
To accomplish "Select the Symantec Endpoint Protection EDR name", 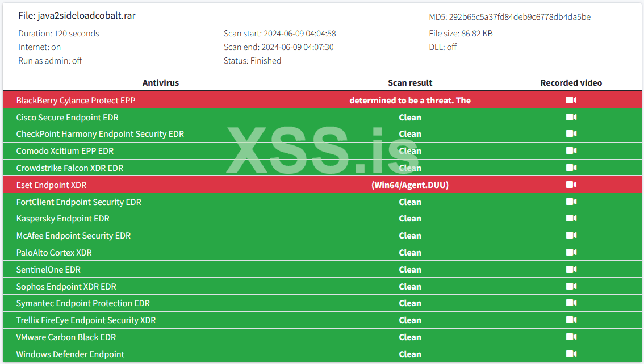I will [83, 304].
